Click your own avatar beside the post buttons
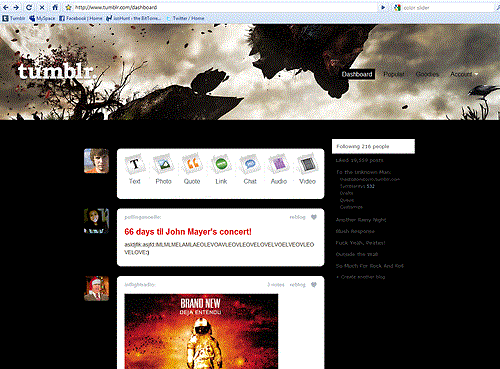Viewport: 500px width, 369px height. pyautogui.click(x=96, y=161)
